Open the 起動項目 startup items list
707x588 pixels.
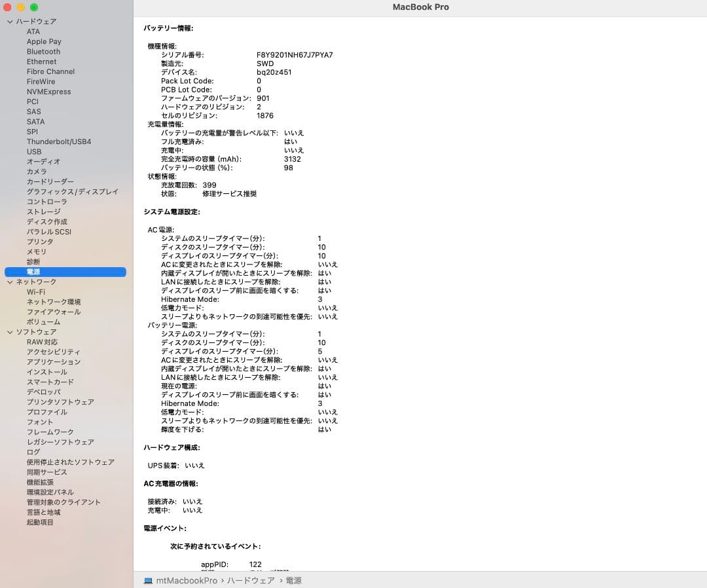[x=40, y=522]
